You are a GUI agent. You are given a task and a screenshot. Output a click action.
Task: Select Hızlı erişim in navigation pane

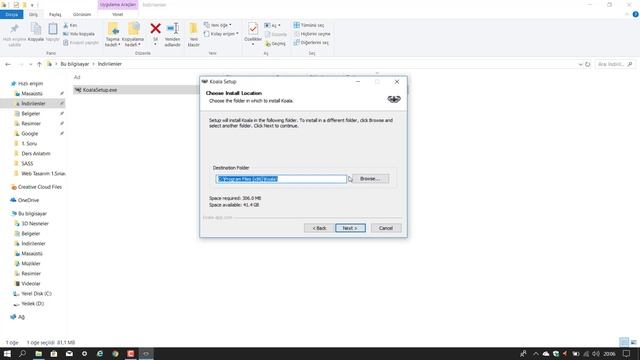(x=30, y=83)
